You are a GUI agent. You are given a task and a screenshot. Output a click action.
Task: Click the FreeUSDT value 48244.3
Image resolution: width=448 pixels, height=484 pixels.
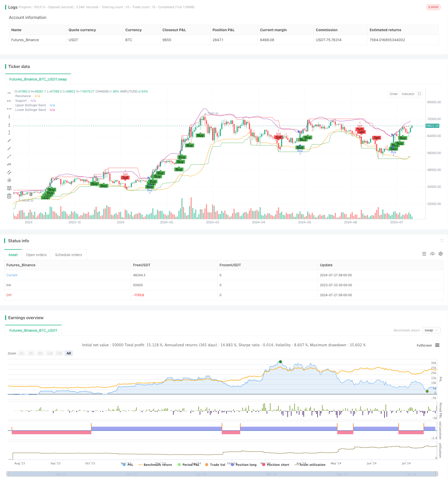(139, 275)
